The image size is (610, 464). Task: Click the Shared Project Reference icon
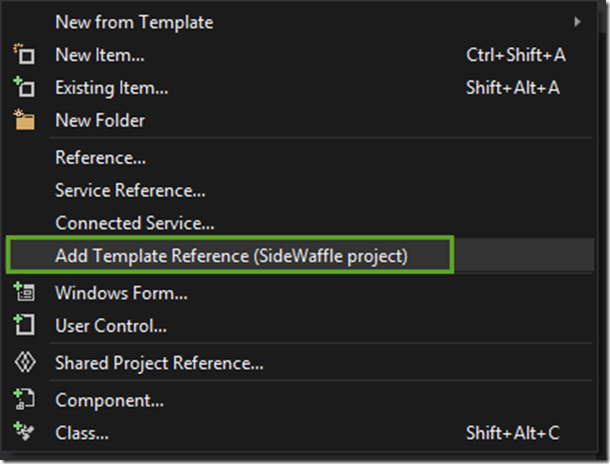tap(25, 362)
